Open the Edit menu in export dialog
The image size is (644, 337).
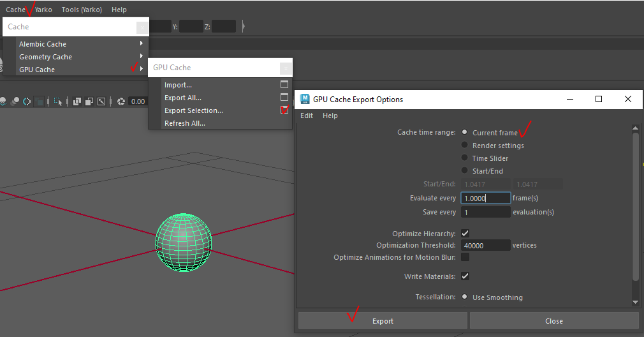tap(307, 116)
